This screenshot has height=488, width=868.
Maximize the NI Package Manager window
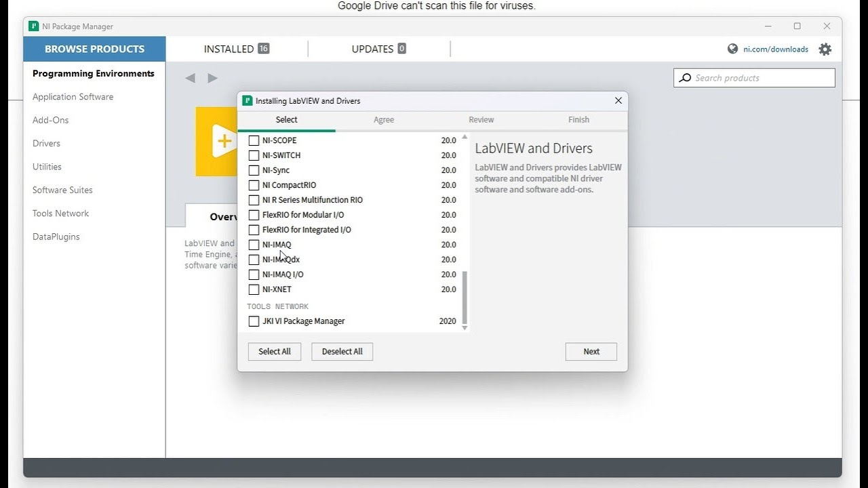[x=797, y=26]
